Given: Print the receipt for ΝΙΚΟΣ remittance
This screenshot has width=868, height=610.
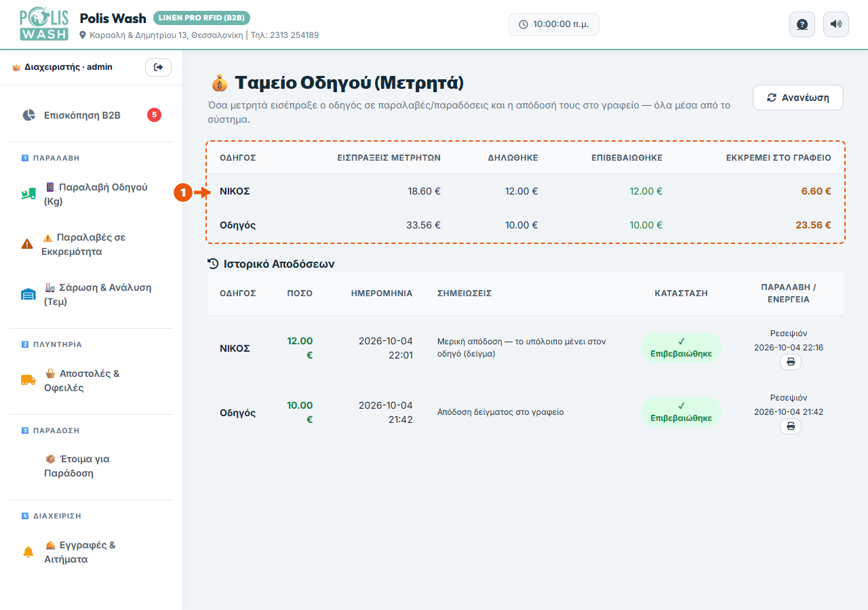Looking at the screenshot, I should click(x=791, y=362).
